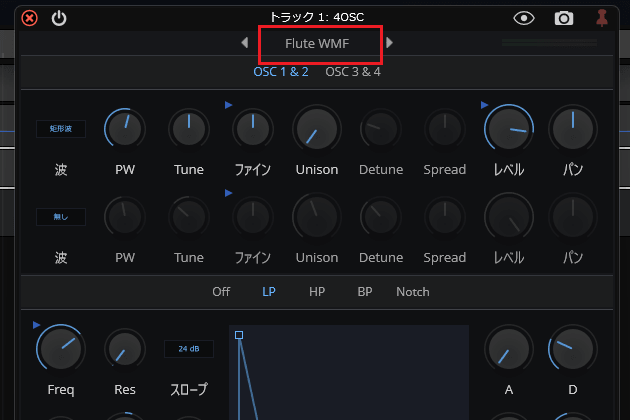Select the OSC 1 & 2 tab
Image resolution: width=630 pixels, height=420 pixels.
click(281, 71)
